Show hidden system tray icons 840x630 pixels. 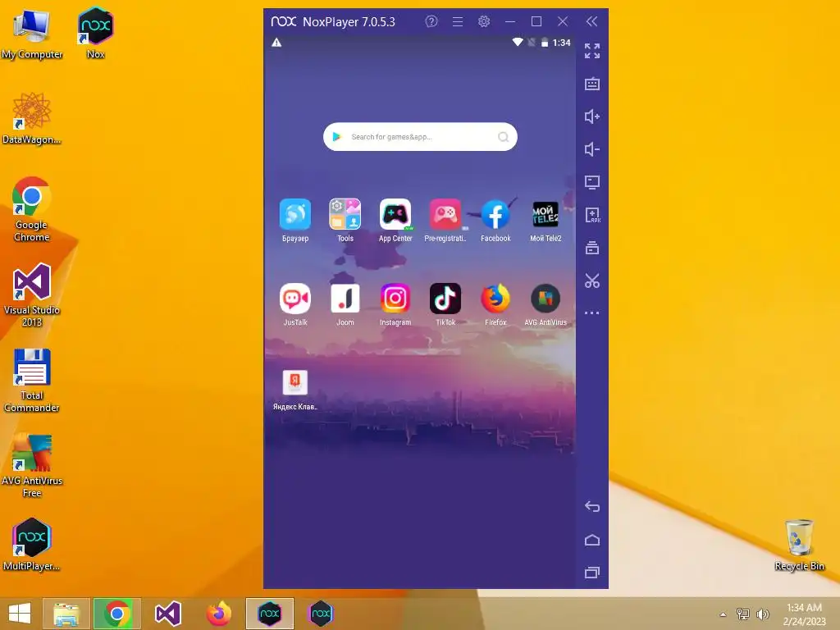(x=724, y=614)
